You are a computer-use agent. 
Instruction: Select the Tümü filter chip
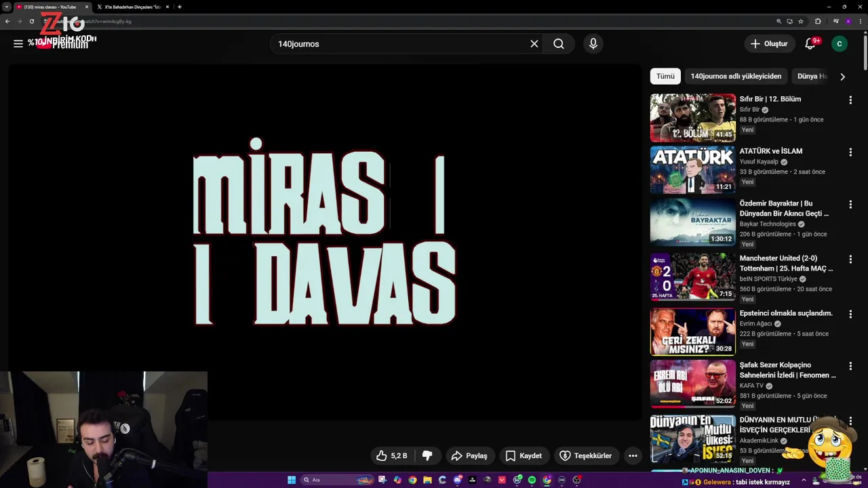pyautogui.click(x=665, y=76)
